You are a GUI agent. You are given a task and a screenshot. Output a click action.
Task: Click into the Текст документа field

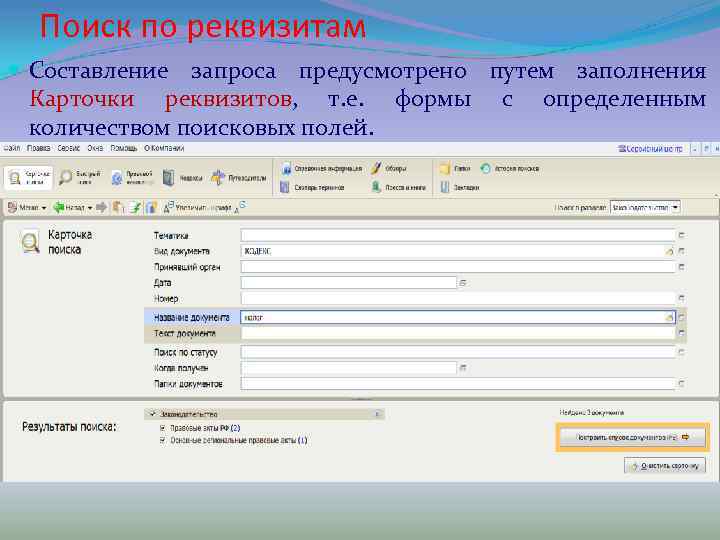pyautogui.click(x=458, y=333)
